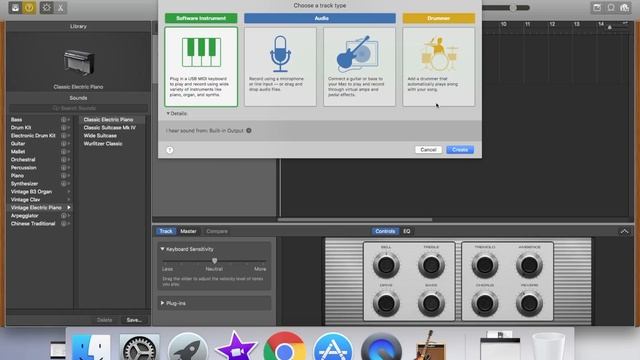This screenshot has width=640, height=360.
Task: Select the Drummer track card
Action: coord(439,67)
